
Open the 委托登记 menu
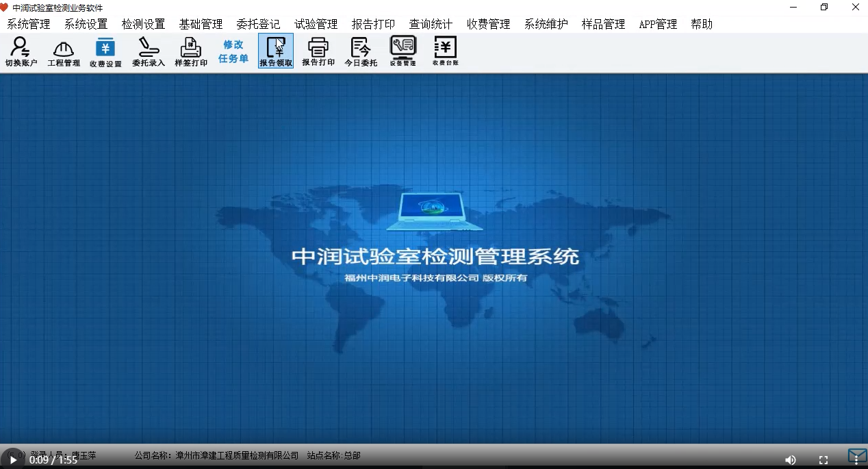[259, 24]
